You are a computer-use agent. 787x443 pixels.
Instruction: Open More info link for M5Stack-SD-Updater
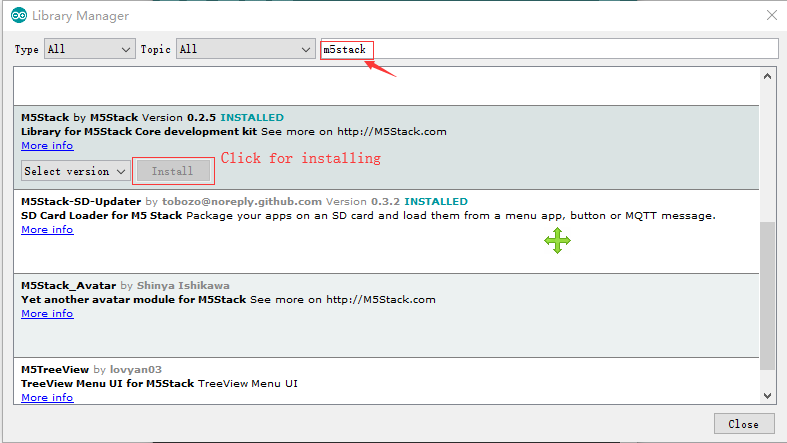tap(47, 229)
